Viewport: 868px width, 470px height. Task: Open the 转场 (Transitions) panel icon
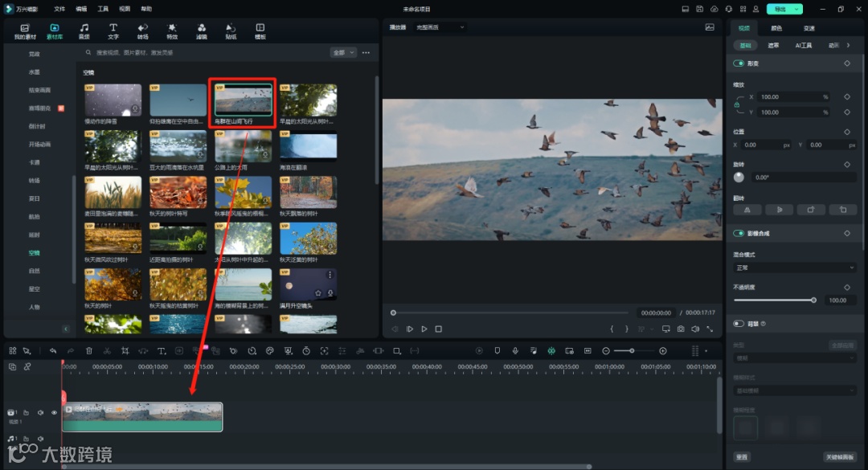[142, 31]
